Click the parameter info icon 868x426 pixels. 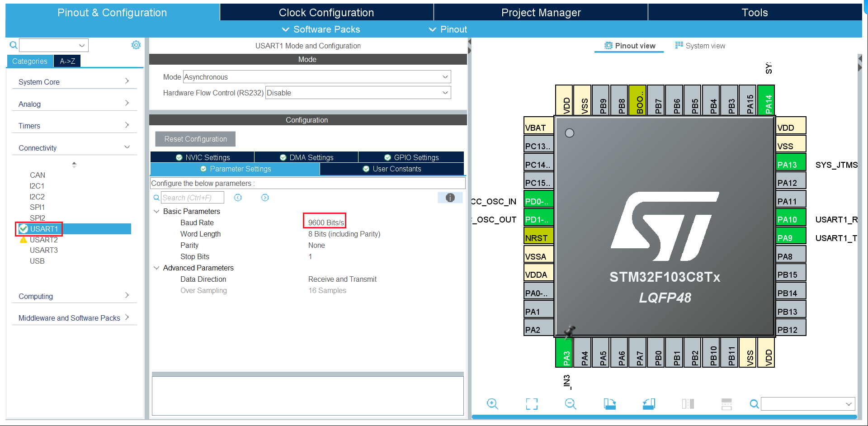pyautogui.click(x=450, y=198)
